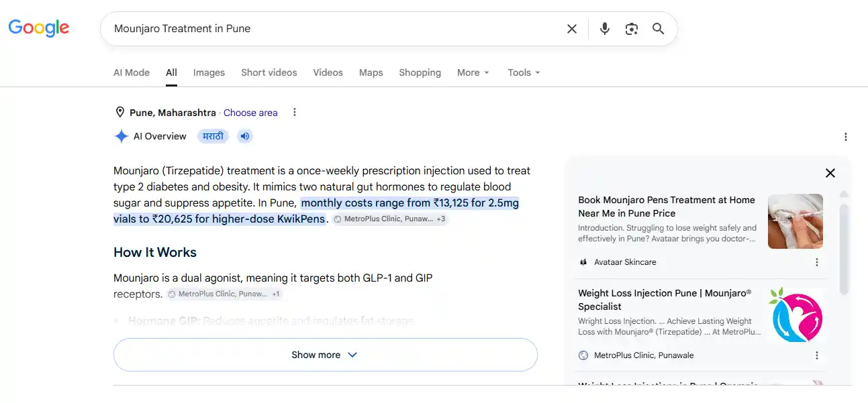Open three-dot menu for the MetroPlus Clinic result
The height and width of the screenshot is (403, 868).
tap(817, 355)
